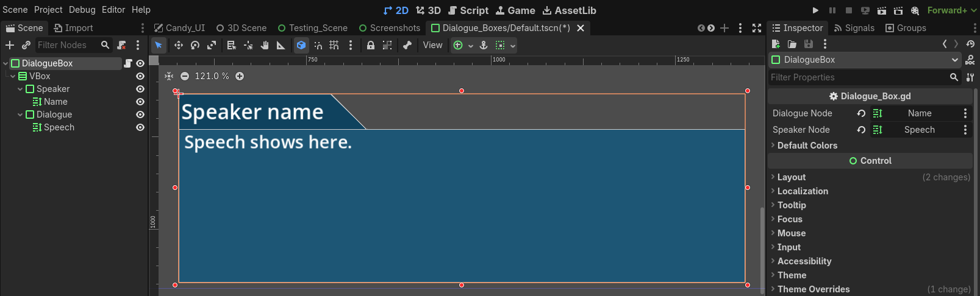Toggle distraction-free mode expand icon
Screen dimensions: 980x296
pos(757,28)
